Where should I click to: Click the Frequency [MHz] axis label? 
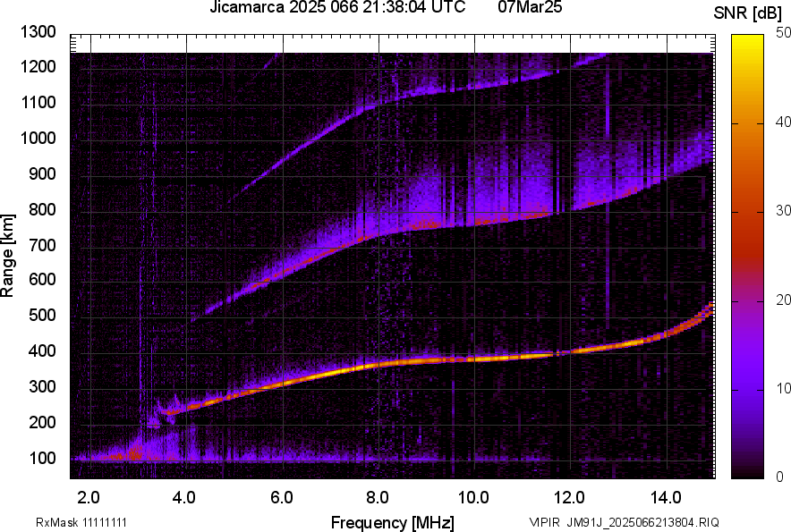point(392,522)
